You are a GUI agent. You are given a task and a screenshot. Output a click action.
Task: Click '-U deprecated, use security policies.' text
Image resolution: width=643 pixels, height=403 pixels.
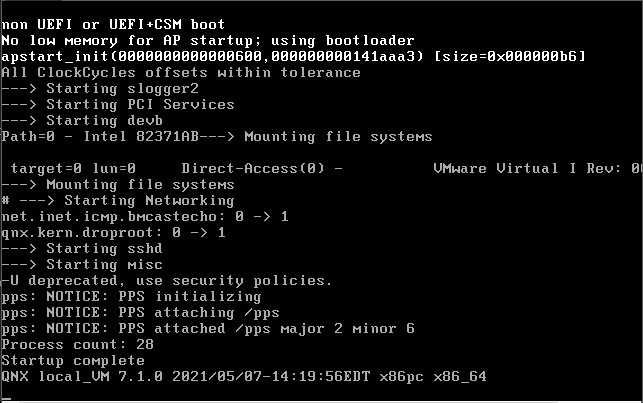(x=166, y=280)
